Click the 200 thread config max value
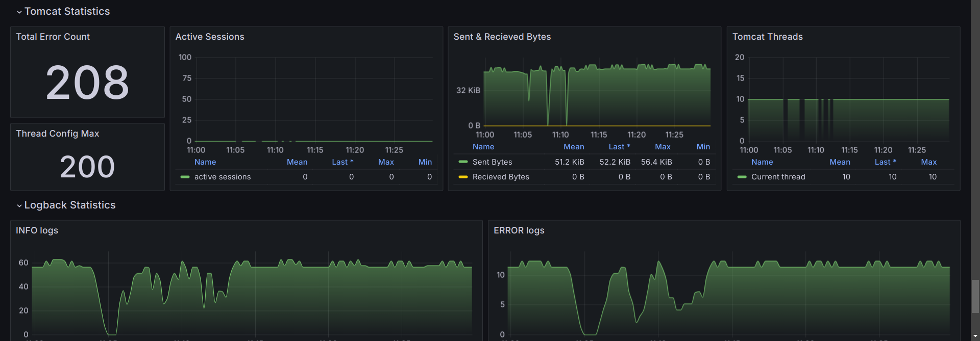Screen dimensions: 980x341 [87, 167]
